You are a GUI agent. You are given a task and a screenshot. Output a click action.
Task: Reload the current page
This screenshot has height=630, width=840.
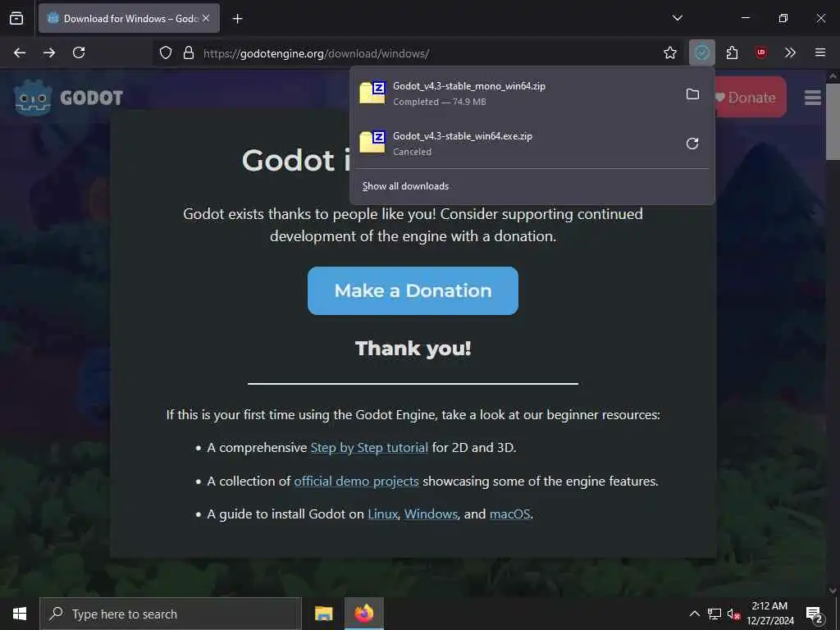click(x=79, y=52)
